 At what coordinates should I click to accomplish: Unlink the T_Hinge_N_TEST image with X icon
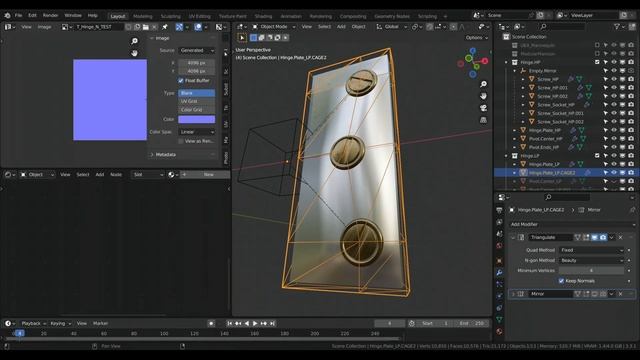tap(154, 27)
